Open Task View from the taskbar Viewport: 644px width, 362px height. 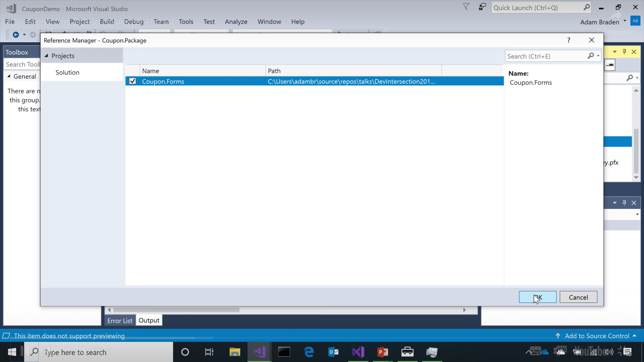pyautogui.click(x=209, y=352)
